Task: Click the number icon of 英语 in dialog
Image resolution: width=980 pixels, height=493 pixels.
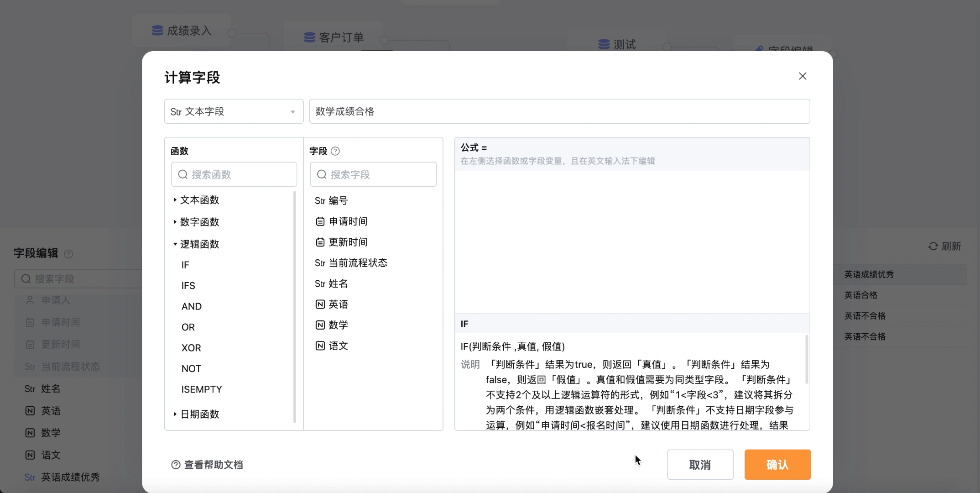Action: click(320, 304)
